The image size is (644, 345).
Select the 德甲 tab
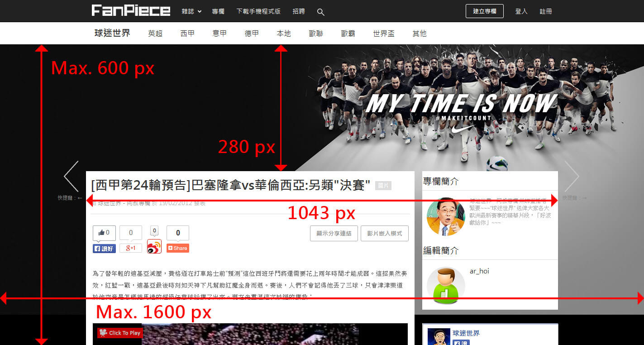(252, 34)
